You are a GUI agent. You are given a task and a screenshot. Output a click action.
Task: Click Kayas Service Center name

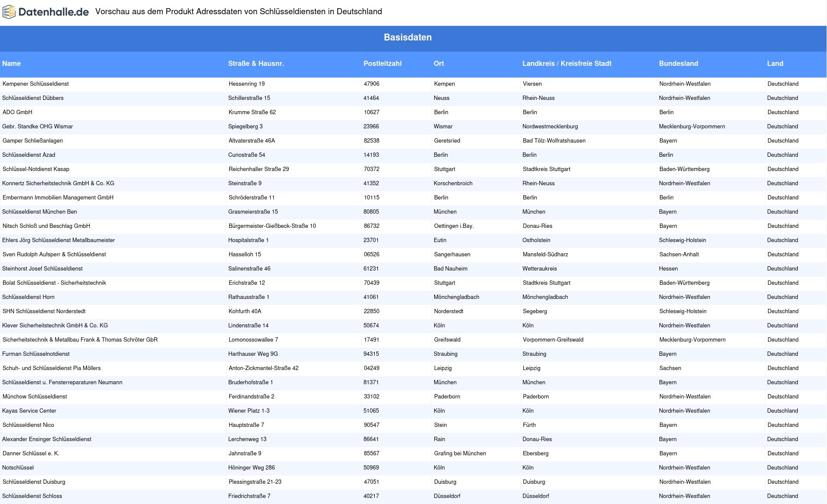[29, 411]
